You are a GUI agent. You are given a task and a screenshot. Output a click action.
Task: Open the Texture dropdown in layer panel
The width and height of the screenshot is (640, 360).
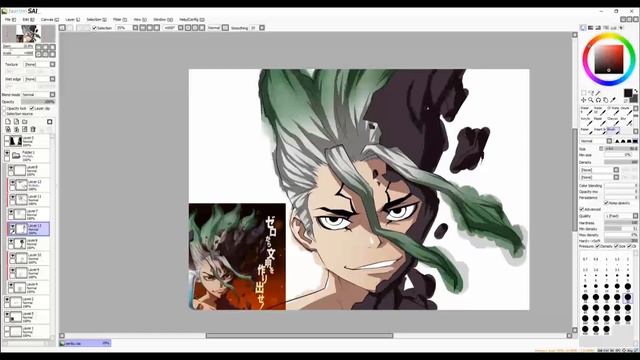pyautogui.click(x=52, y=64)
